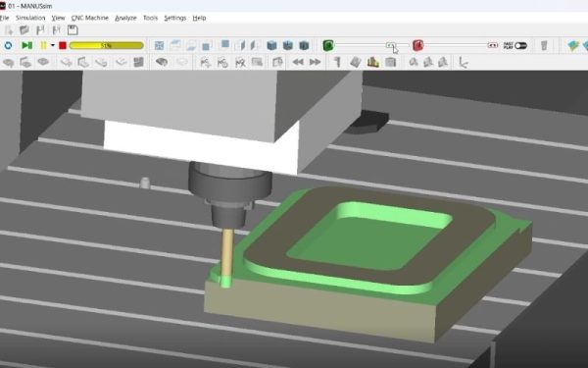The height and width of the screenshot is (368, 588).
Task: Click the slider handle under the mouse cursor
Action: click(x=390, y=45)
